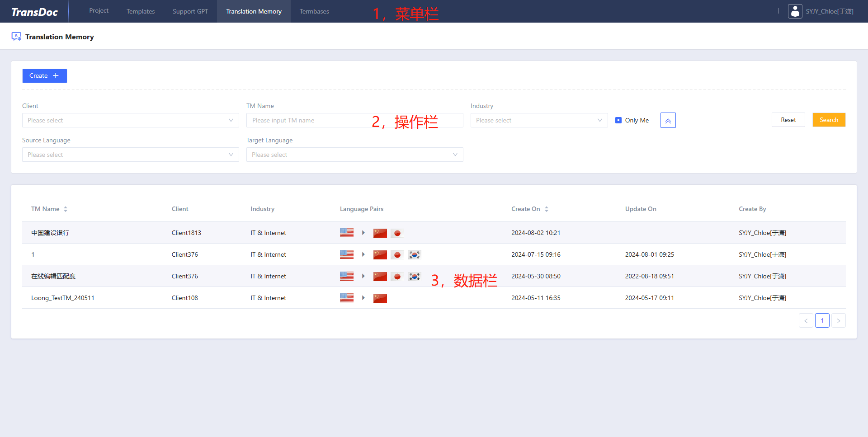Click the Language Pairs column header
Image resolution: width=868 pixels, height=437 pixels.
point(362,209)
